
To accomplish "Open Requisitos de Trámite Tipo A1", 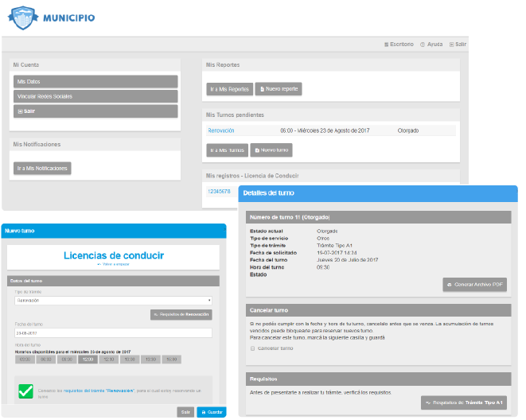I will click(464, 403).
